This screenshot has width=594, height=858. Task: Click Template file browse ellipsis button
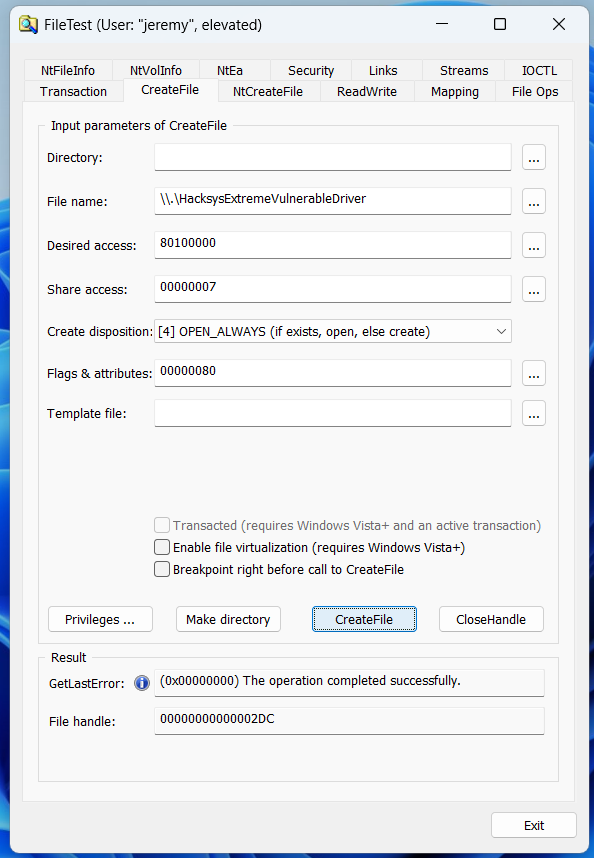click(x=534, y=413)
